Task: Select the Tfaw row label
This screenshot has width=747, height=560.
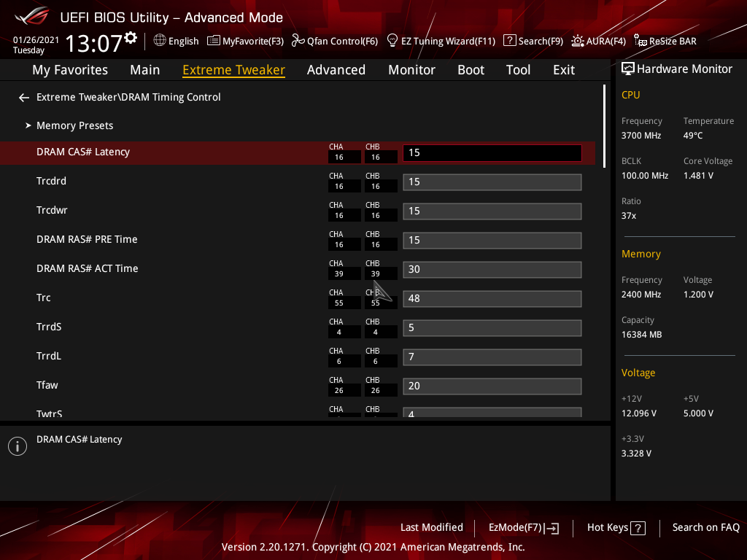Action: [47, 385]
